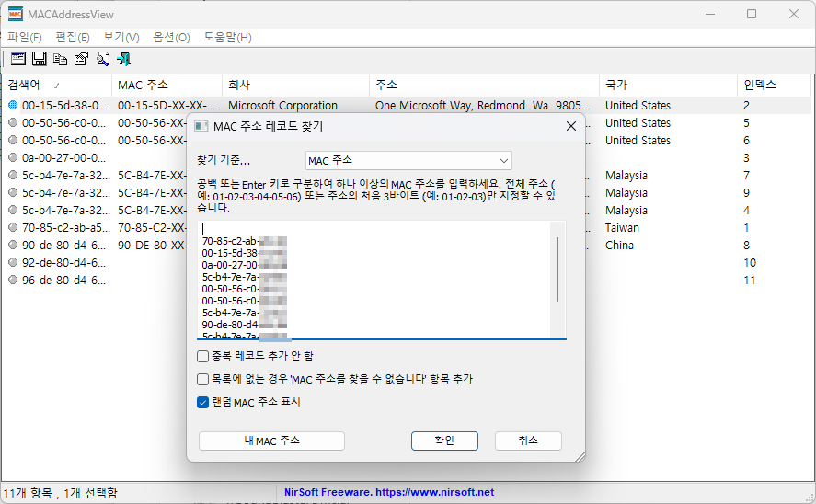This screenshot has height=504, width=816.
Task: Click the icon of row 00-15-5d-38-0...
Action: [x=13, y=105]
